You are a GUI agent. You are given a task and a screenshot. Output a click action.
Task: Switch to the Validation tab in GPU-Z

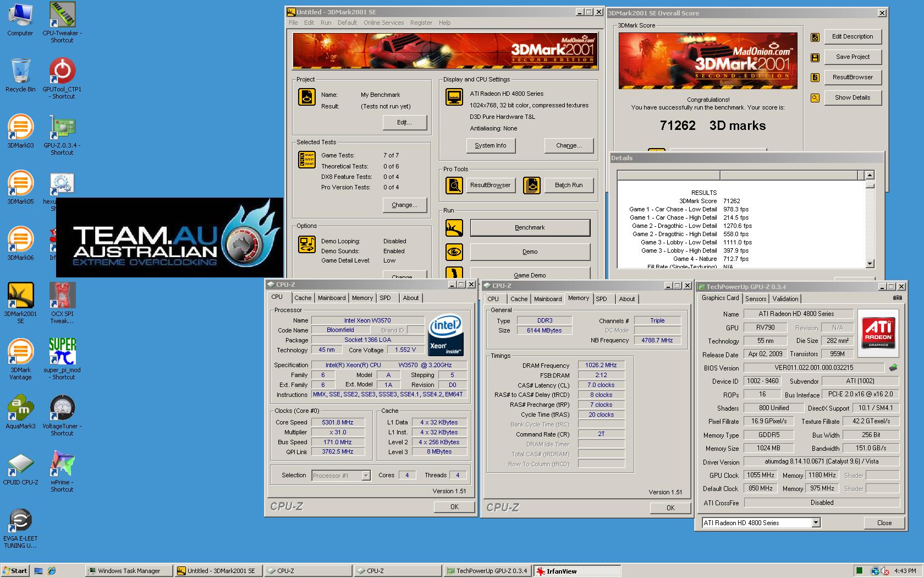pos(785,299)
